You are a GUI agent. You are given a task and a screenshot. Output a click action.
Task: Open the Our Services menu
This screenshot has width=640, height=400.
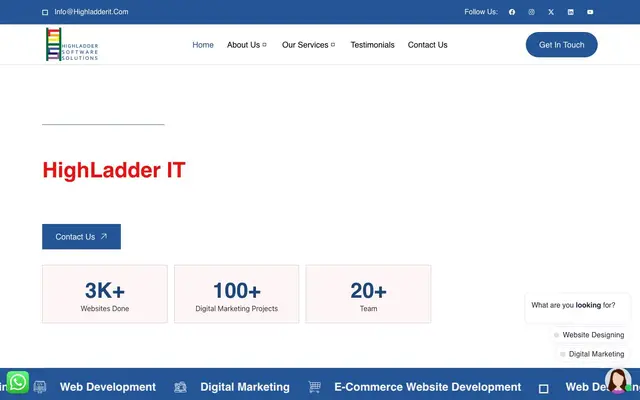click(x=305, y=45)
